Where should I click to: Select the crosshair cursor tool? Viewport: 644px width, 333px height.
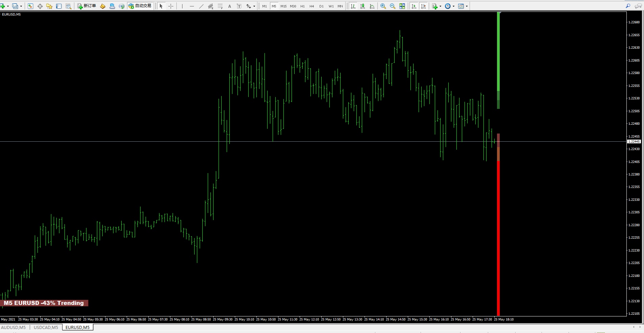(171, 6)
